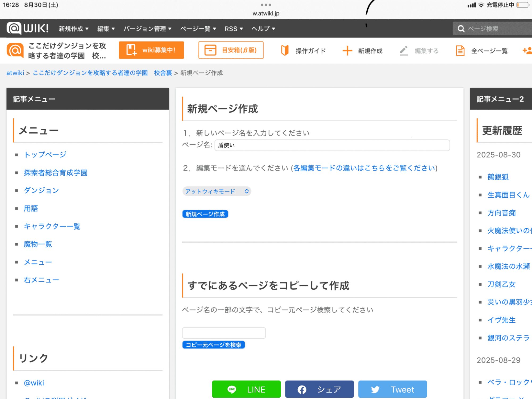Open the 全ページ一覧 document icon
The height and width of the screenshot is (399, 532).
tap(460, 51)
